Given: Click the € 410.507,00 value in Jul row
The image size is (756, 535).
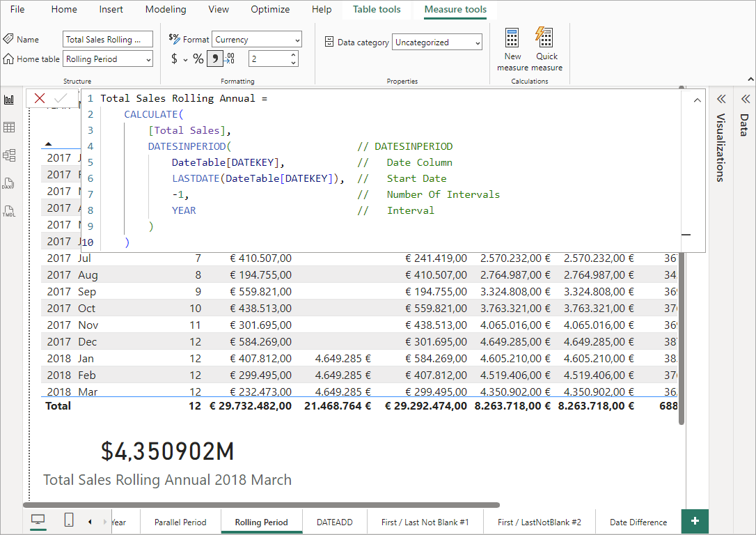Looking at the screenshot, I should pyautogui.click(x=261, y=258).
